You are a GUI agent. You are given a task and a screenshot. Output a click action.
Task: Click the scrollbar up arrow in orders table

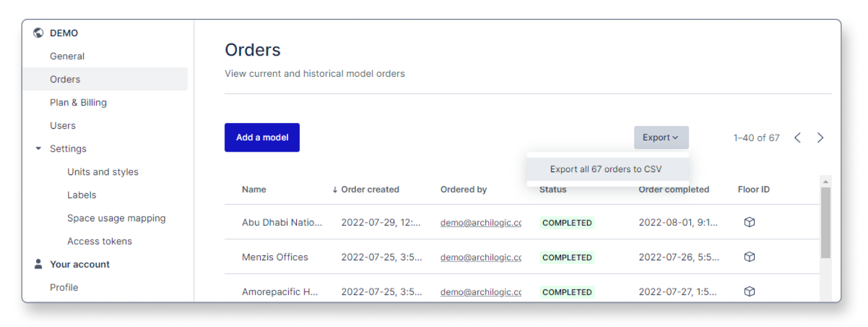(826, 182)
